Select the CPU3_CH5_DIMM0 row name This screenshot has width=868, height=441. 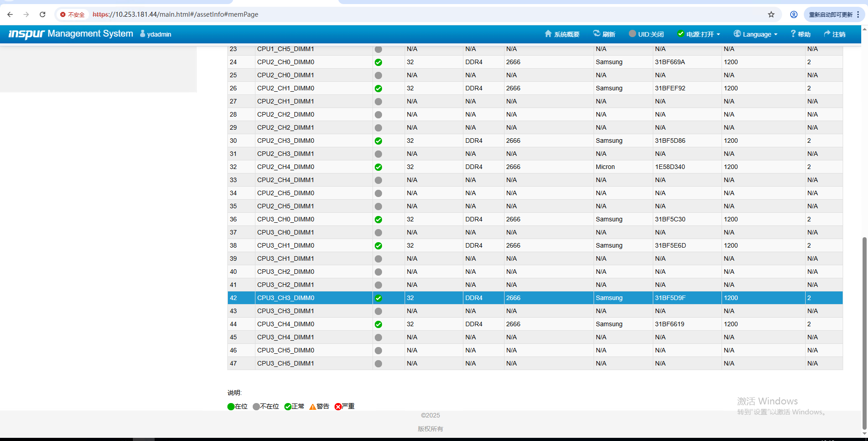(286, 350)
